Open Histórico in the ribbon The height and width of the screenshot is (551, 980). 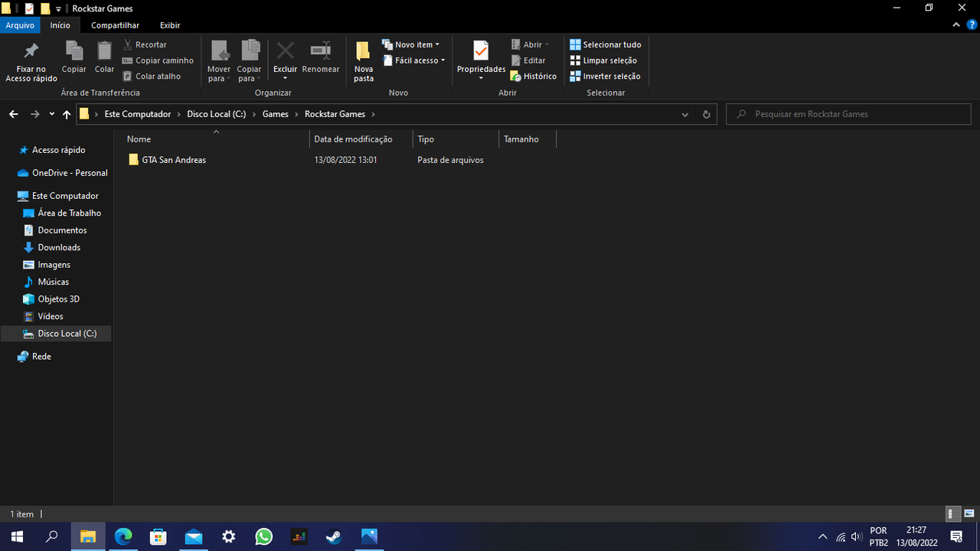point(534,77)
